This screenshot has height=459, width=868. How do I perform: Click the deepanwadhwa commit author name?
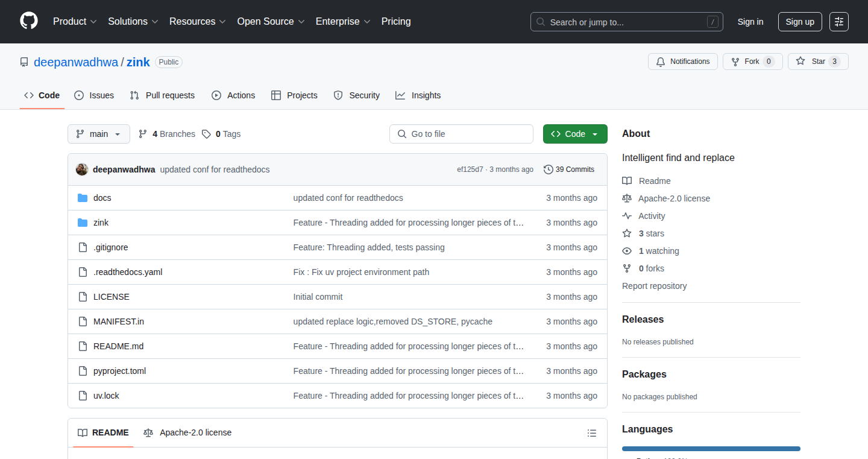(124, 169)
